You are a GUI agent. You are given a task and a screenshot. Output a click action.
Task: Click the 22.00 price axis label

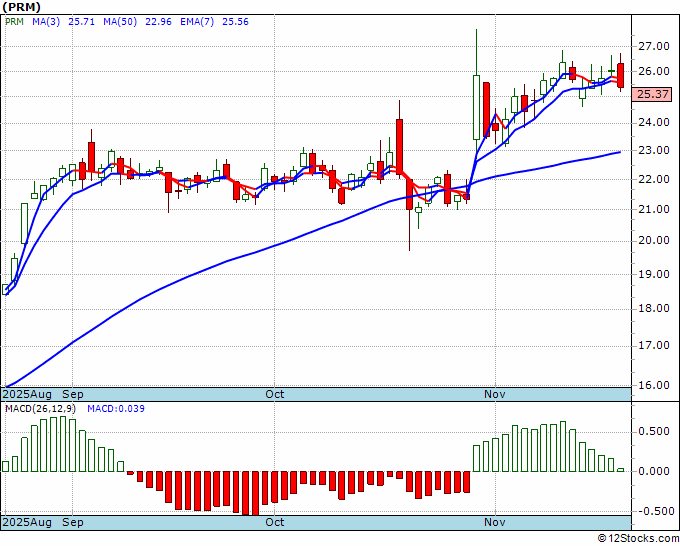tap(653, 179)
